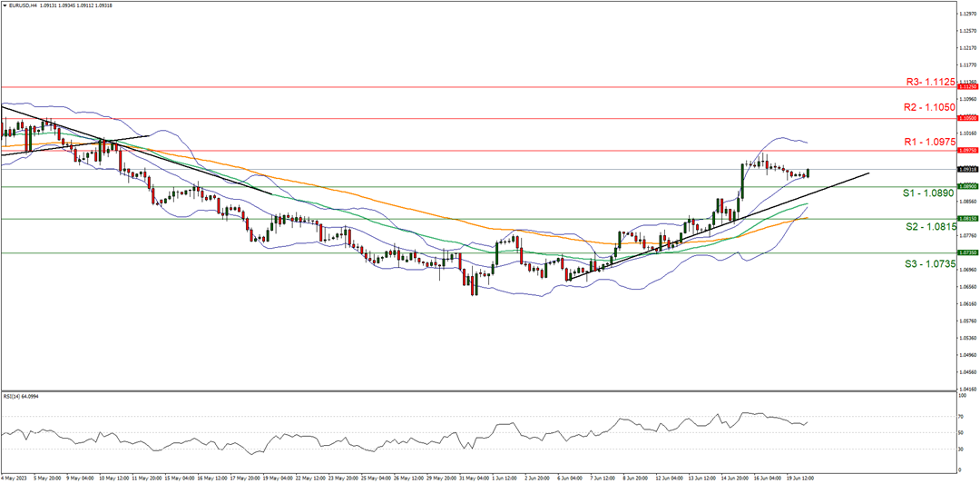Click the green 1.07350 price axis tag
The width and height of the screenshot is (980, 484).
click(x=968, y=253)
